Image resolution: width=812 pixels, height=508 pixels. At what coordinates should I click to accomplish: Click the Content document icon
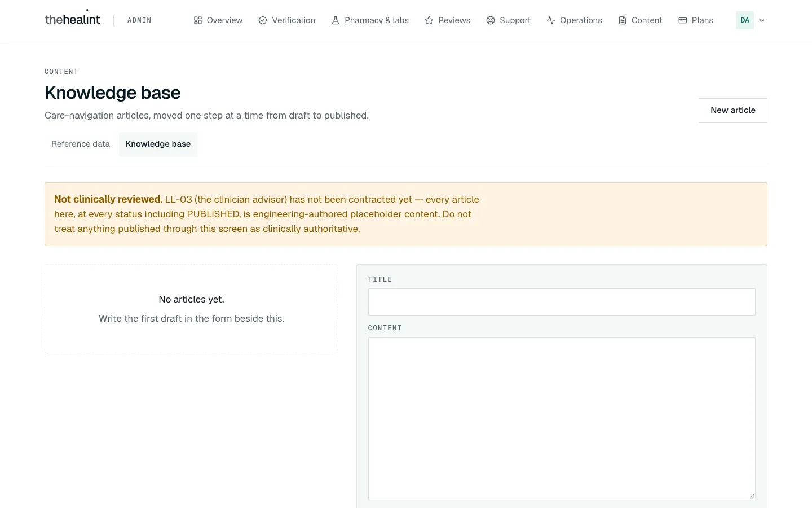(623, 20)
